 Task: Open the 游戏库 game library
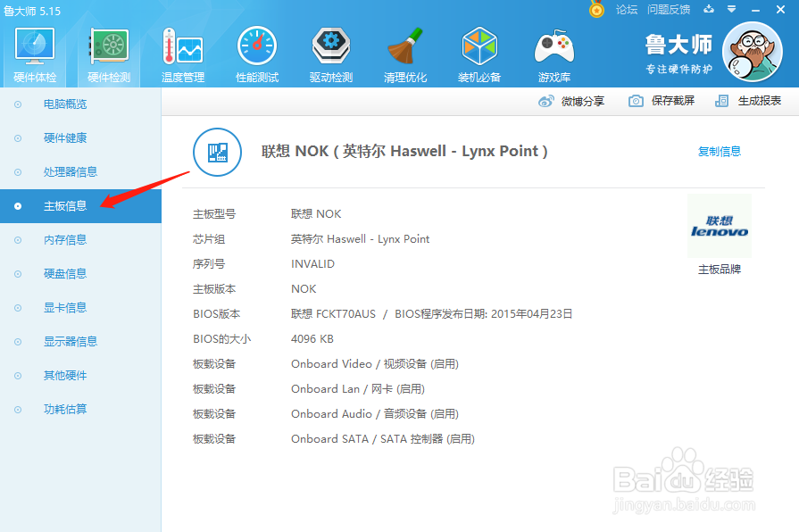[553, 52]
